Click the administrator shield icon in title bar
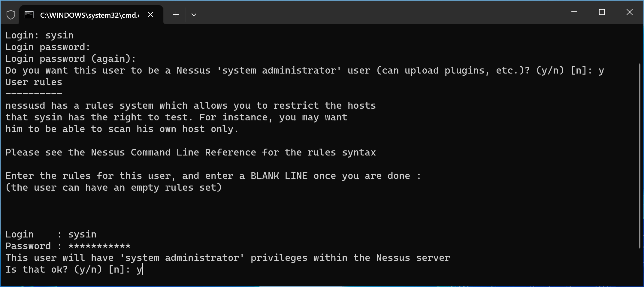This screenshot has height=287, width=644. click(11, 15)
